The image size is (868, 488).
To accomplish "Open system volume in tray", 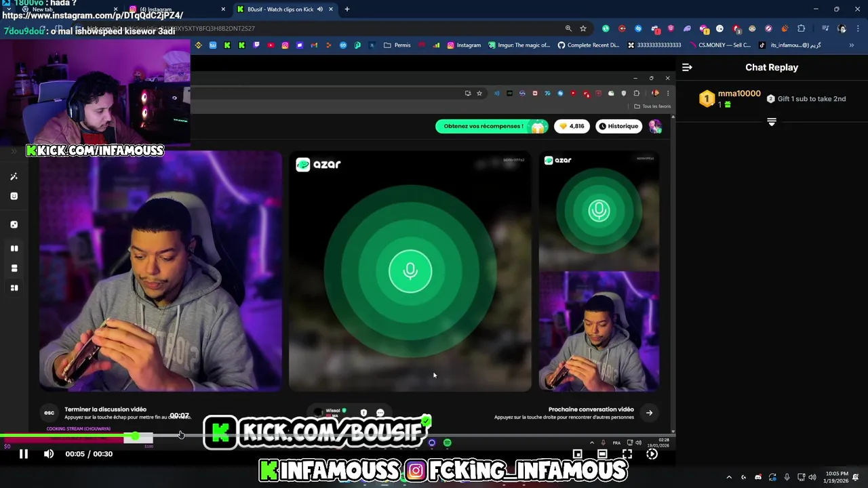I will [812, 477].
